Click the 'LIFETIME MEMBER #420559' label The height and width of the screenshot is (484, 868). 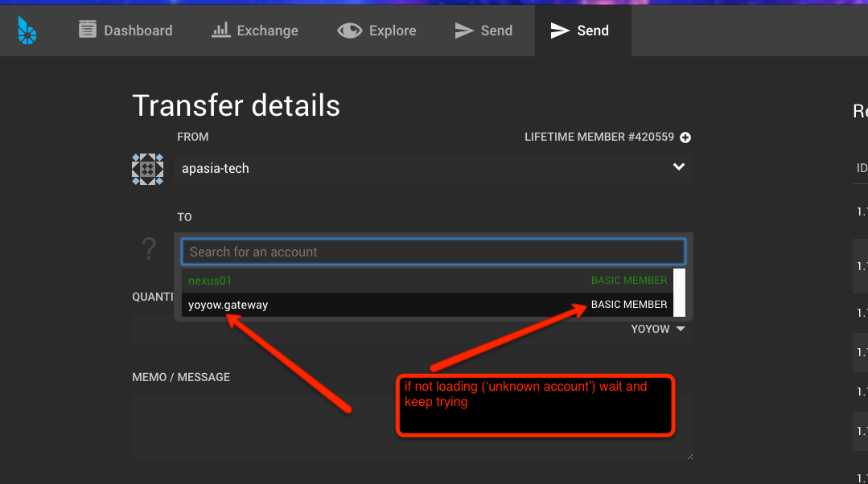[x=599, y=137]
